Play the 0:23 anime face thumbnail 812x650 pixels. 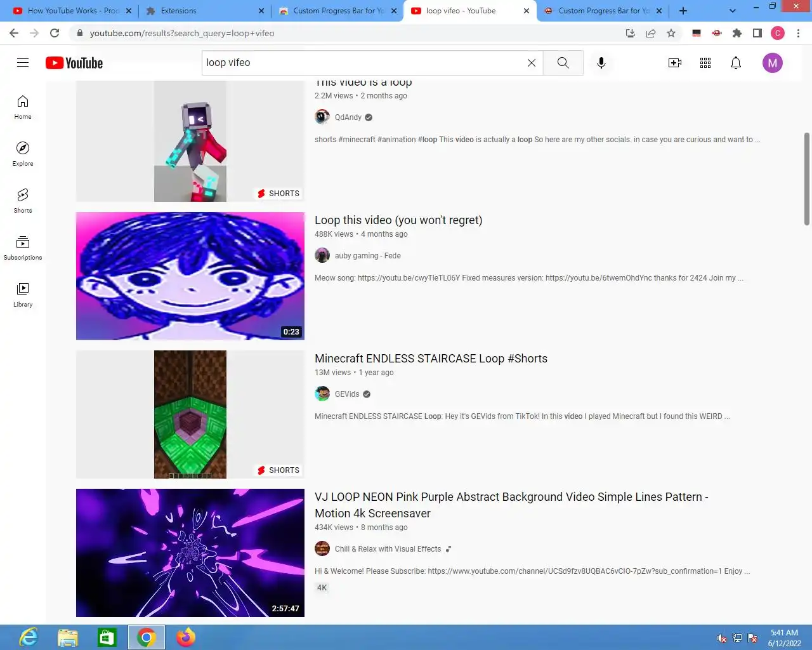coord(190,276)
